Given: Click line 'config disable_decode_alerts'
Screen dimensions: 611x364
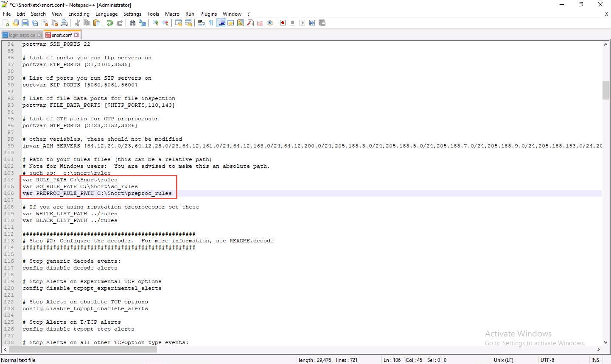Looking at the screenshot, I should point(70,268).
